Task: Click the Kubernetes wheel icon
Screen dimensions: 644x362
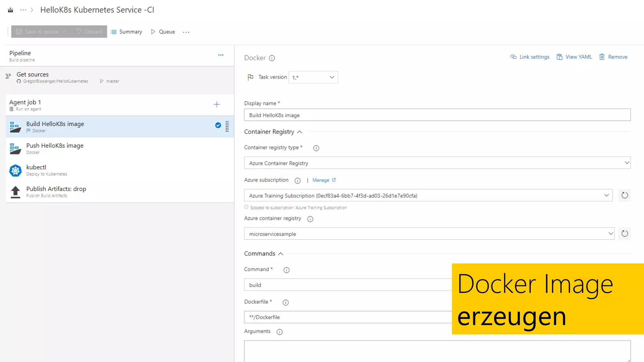Action: pyautogui.click(x=15, y=170)
